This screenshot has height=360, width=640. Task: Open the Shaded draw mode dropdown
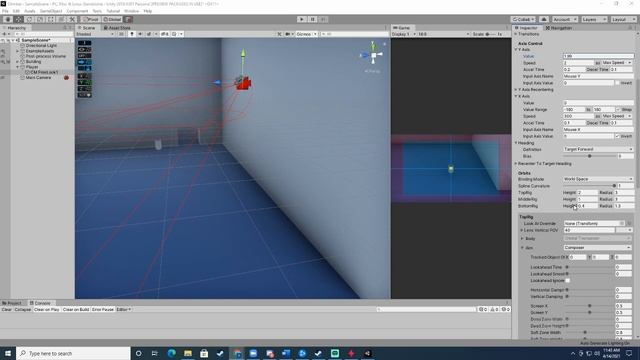click(95, 34)
